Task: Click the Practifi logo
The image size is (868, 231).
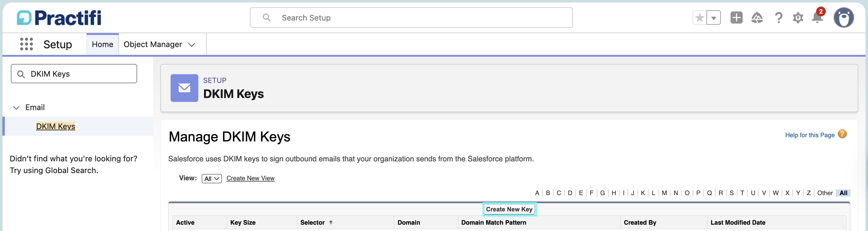Action: 59,17
